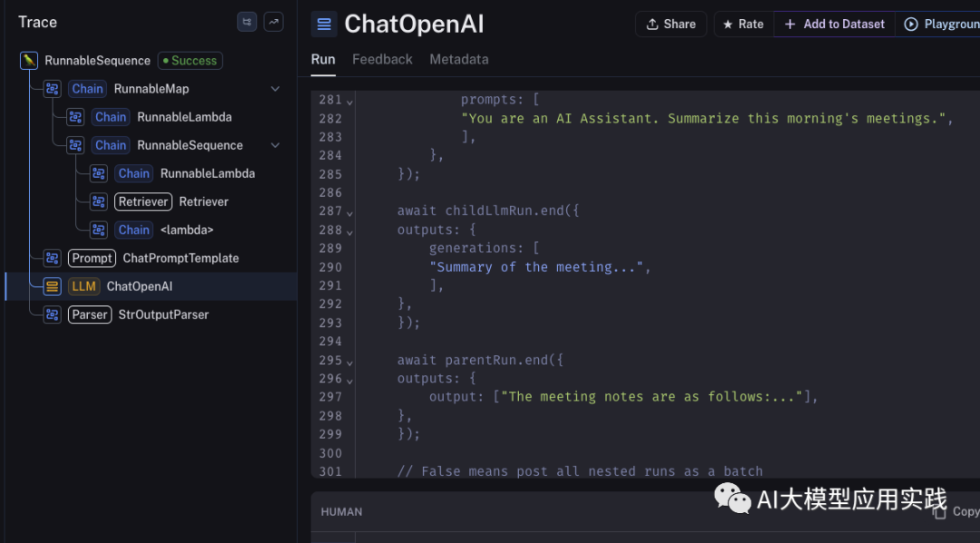Fold code at line 295

(x=349, y=361)
